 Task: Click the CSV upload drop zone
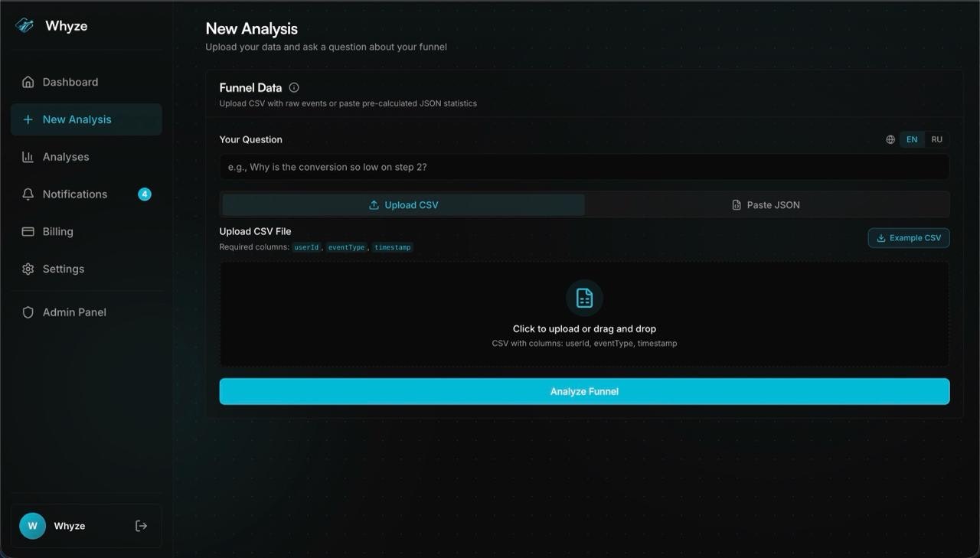click(x=584, y=314)
